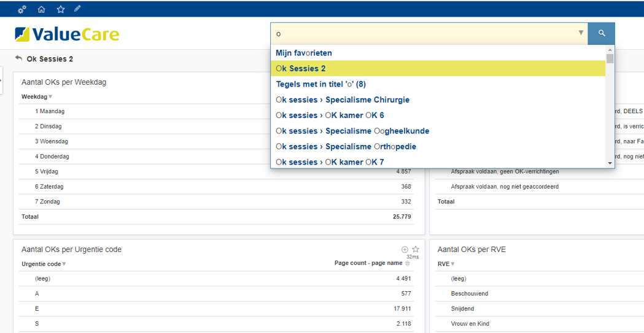Choose Ok sessies › Specialisme Chirurgie suggestion
This screenshot has width=644, height=333.
[343, 100]
